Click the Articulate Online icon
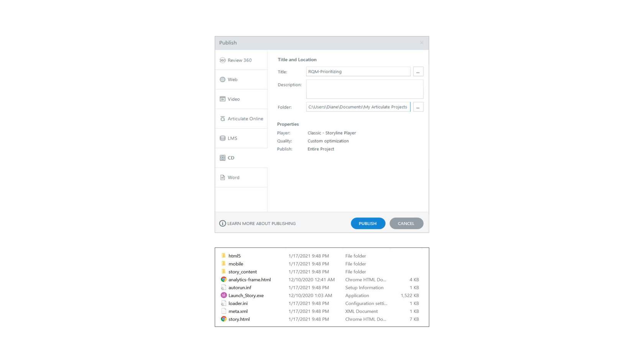Viewport: 644px width, 363px height. [x=222, y=119]
